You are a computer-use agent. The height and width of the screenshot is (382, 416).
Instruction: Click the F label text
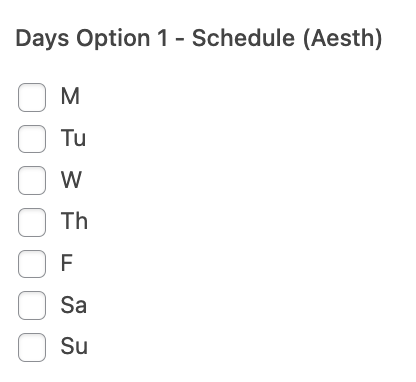(x=67, y=263)
